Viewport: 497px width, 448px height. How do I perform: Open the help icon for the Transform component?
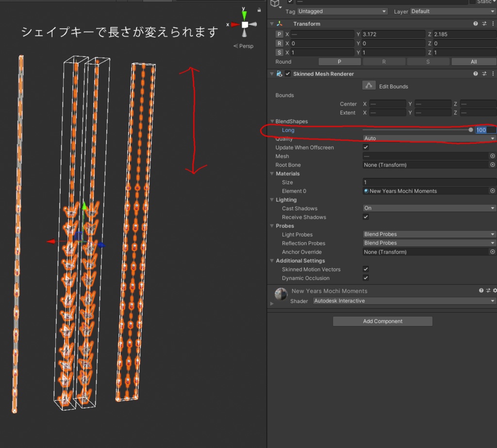point(475,23)
